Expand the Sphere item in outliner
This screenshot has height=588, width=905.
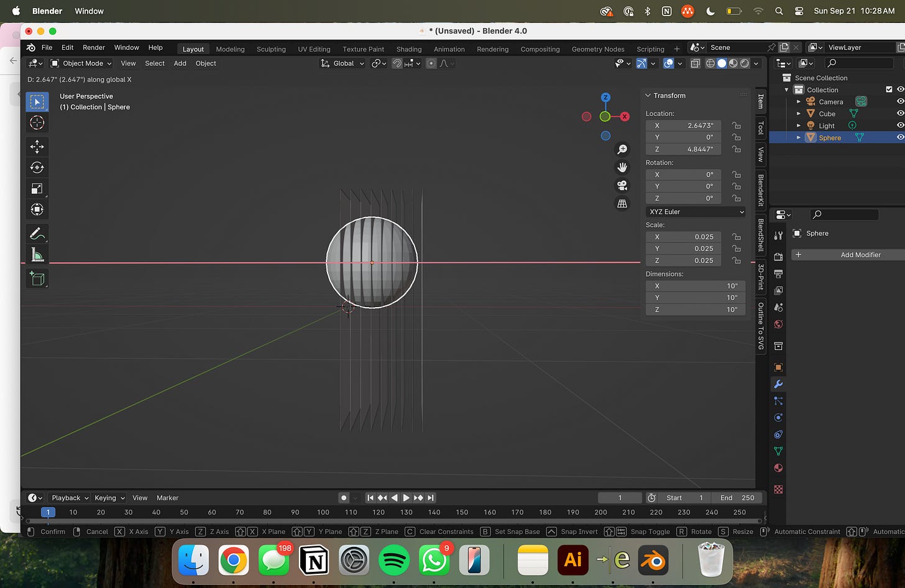pos(799,137)
